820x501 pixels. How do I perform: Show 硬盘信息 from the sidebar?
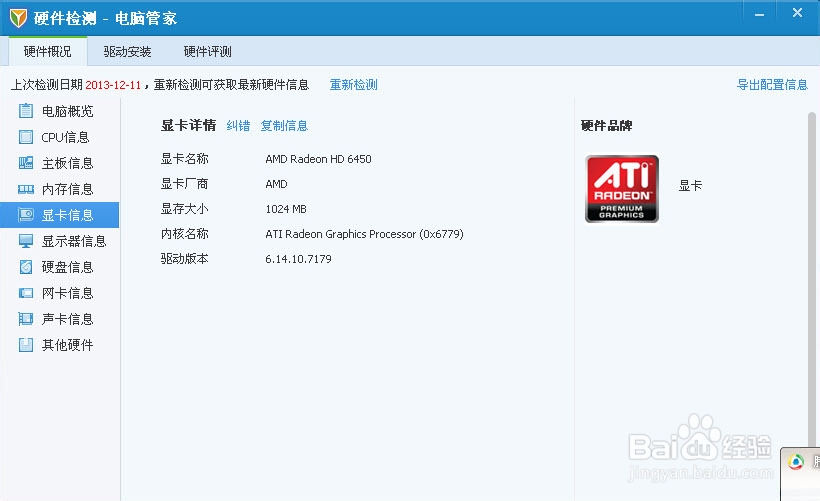click(x=60, y=267)
